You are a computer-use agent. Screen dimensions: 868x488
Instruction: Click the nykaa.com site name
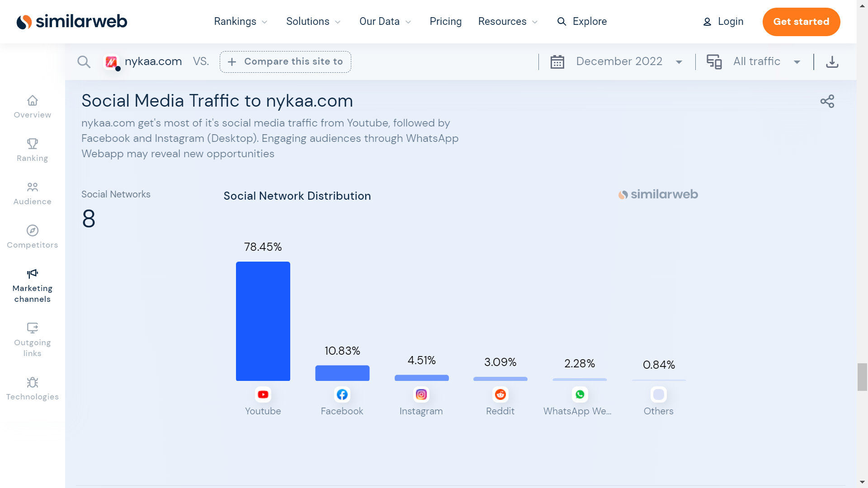(x=153, y=61)
